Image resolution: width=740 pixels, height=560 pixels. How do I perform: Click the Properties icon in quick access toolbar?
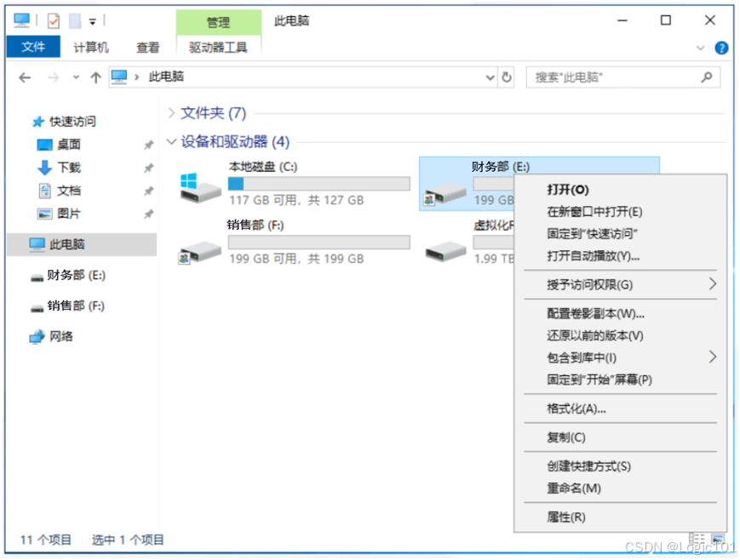point(54,20)
